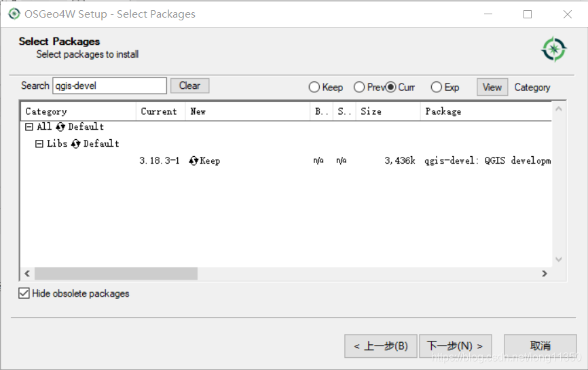Maximize the setup window
The width and height of the screenshot is (588, 370).
(528, 14)
